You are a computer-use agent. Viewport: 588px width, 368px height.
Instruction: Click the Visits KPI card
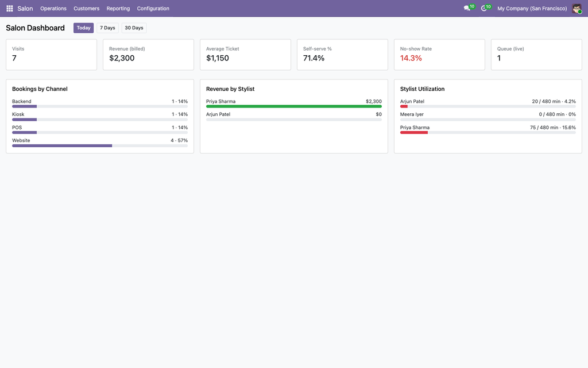(x=51, y=55)
